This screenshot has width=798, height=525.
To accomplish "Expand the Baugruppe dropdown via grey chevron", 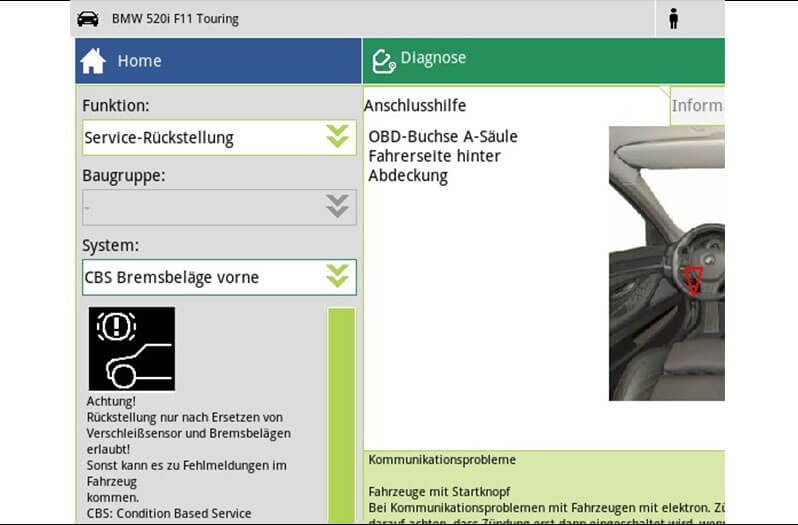I will pos(339,207).
